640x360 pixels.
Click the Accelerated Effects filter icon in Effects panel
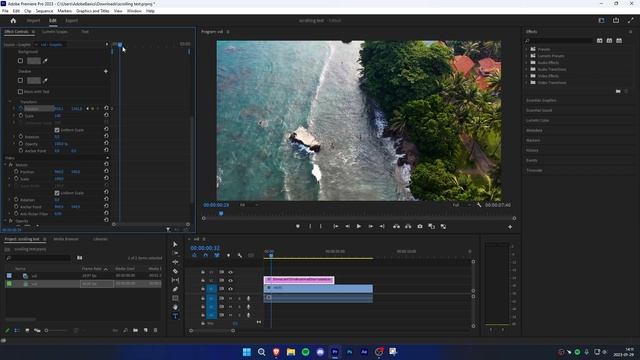[600, 40]
